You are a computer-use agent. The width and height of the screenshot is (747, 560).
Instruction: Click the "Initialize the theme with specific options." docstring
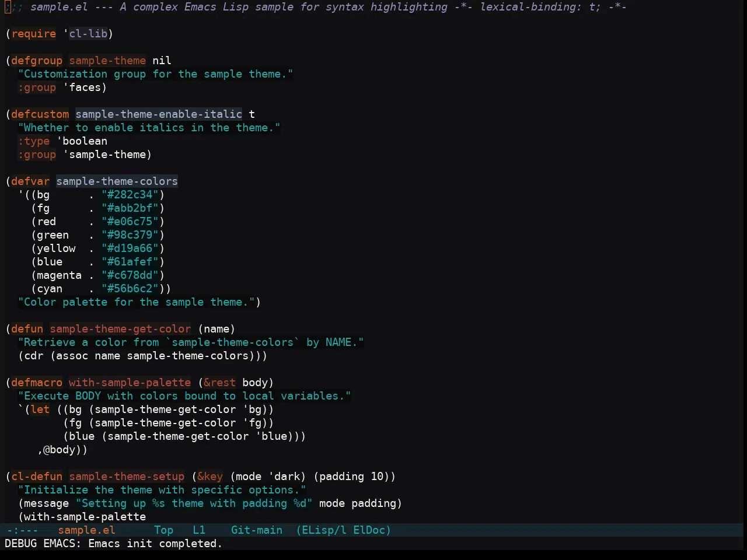(x=162, y=490)
